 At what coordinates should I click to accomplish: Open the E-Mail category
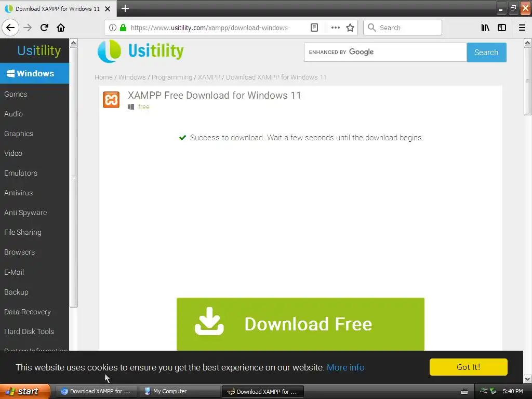coord(14,272)
